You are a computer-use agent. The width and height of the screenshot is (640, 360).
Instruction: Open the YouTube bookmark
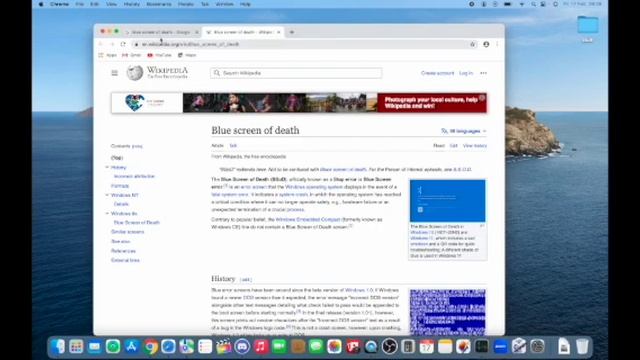(x=159, y=55)
